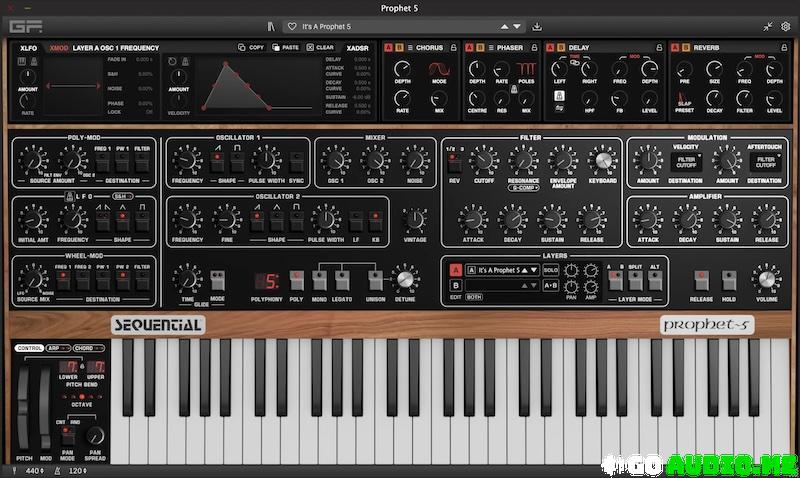Click the A+B layer button

coord(551,285)
